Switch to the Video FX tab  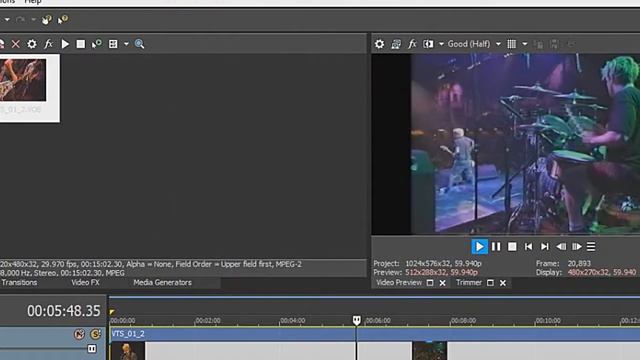coord(85,282)
